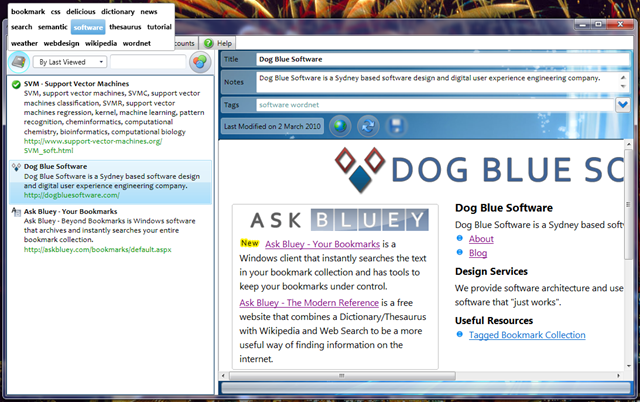Select the delicious tag
The image size is (640, 402).
[x=81, y=12]
